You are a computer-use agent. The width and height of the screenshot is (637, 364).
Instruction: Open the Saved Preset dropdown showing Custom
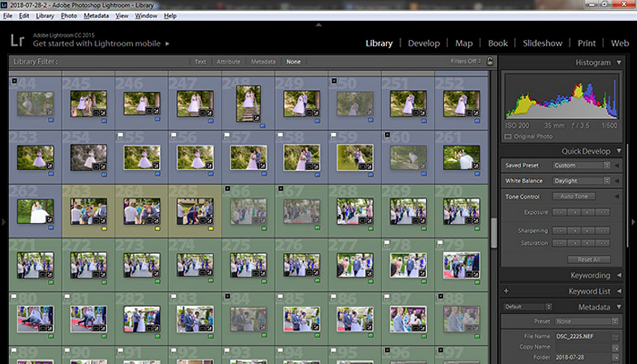tap(581, 166)
